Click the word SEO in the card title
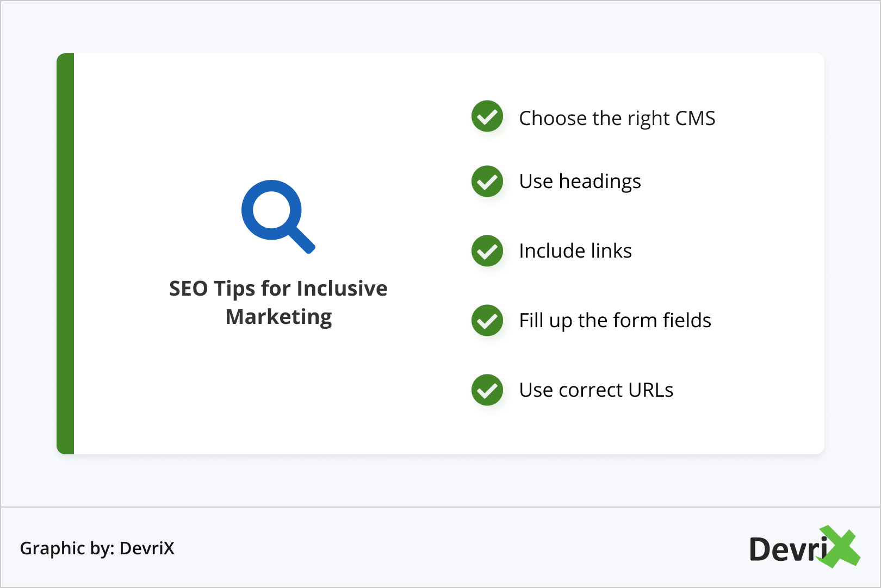The image size is (881, 588). coord(188,289)
